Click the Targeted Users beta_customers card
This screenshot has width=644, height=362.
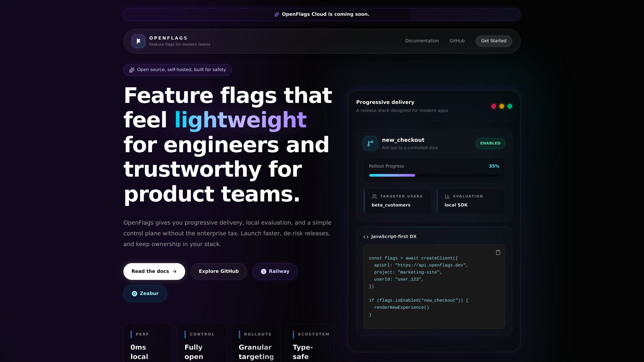coord(397,201)
